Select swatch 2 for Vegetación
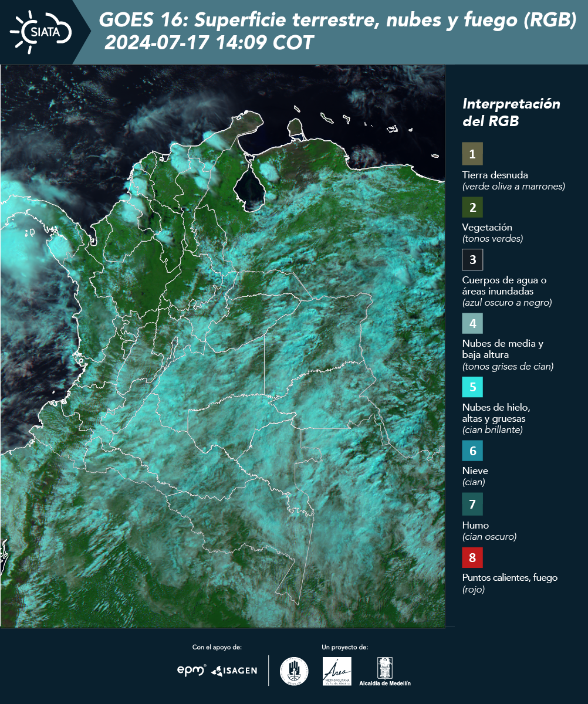Screen dimensions: 588x704 coord(472,207)
